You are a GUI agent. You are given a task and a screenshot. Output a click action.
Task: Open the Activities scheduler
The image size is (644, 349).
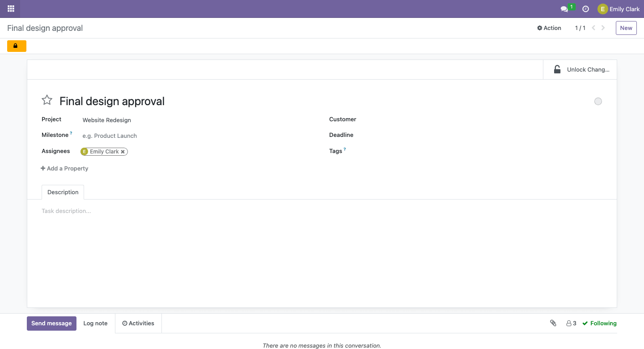pos(138,323)
